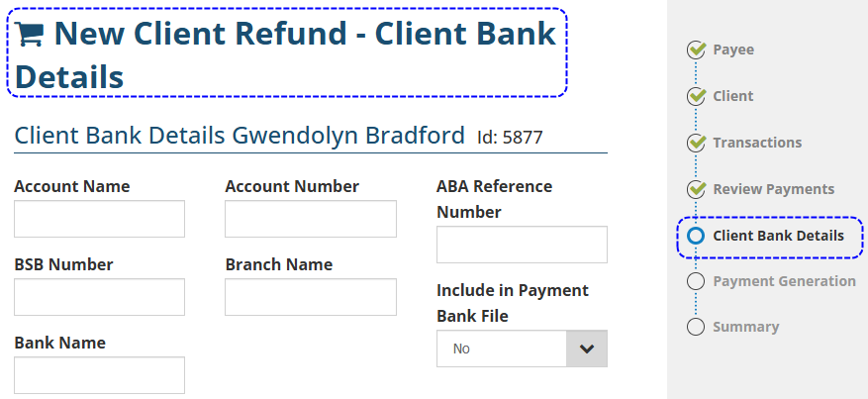The image size is (868, 399).
Task: Click into the Account Number field
Action: pos(311,219)
